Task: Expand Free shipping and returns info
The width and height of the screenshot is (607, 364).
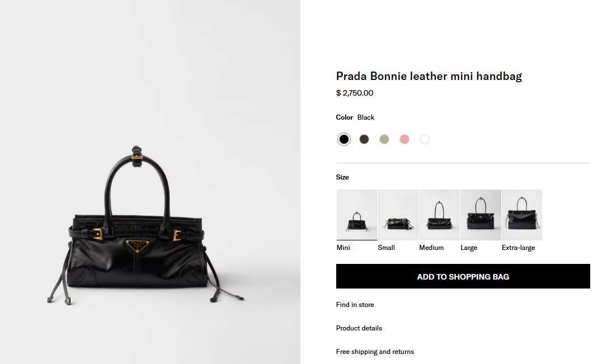Action: click(375, 352)
